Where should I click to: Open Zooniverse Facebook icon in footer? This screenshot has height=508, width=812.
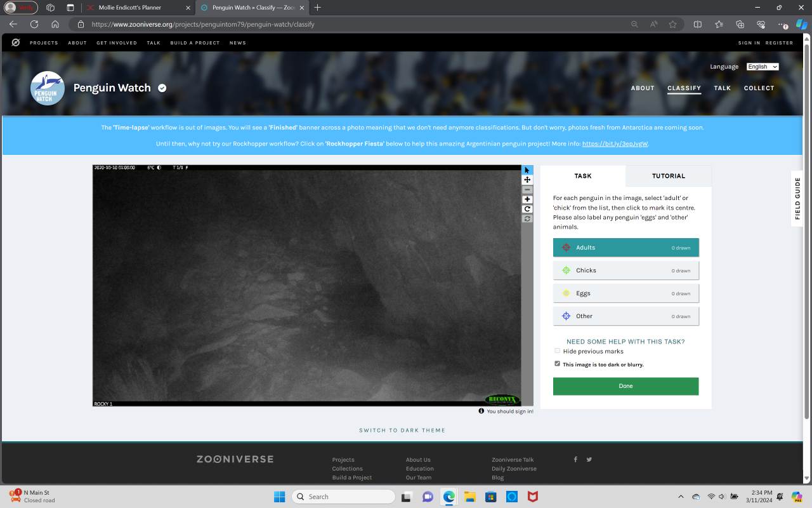(x=575, y=459)
